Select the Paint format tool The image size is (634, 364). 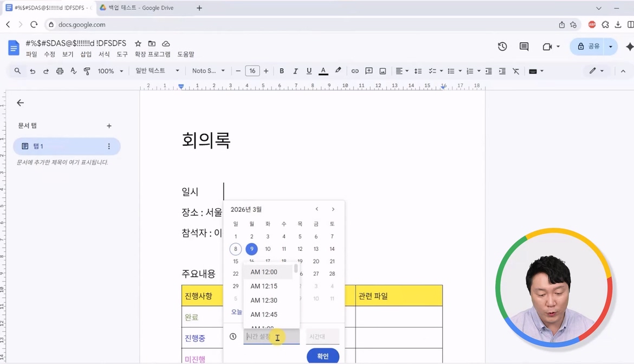(x=87, y=70)
